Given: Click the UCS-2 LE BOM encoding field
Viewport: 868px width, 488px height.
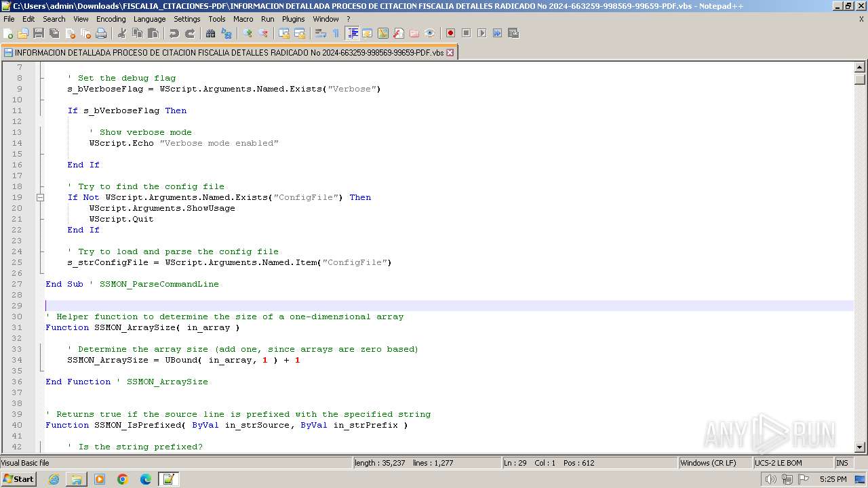Looking at the screenshot, I should (793, 463).
